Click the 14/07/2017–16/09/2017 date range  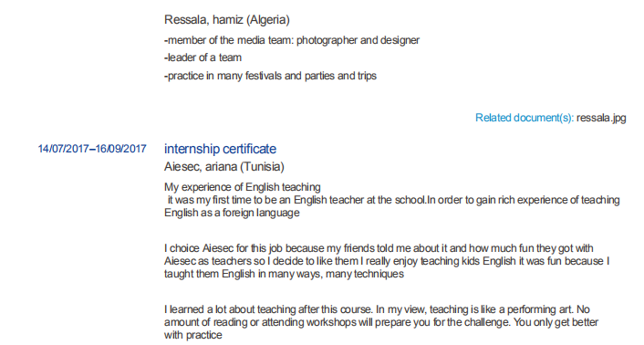(x=92, y=149)
